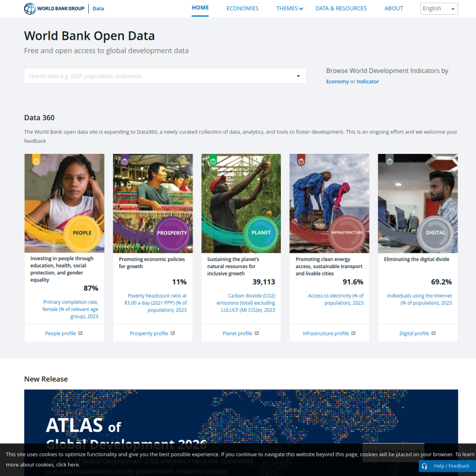Open the Prosperity profile link
476x476 pixels.
click(x=149, y=333)
